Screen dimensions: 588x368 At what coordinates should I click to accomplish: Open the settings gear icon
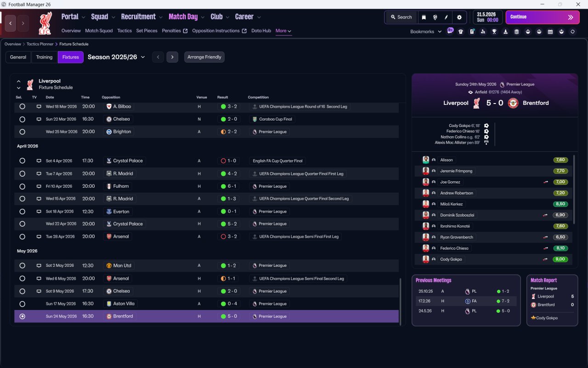(x=459, y=17)
